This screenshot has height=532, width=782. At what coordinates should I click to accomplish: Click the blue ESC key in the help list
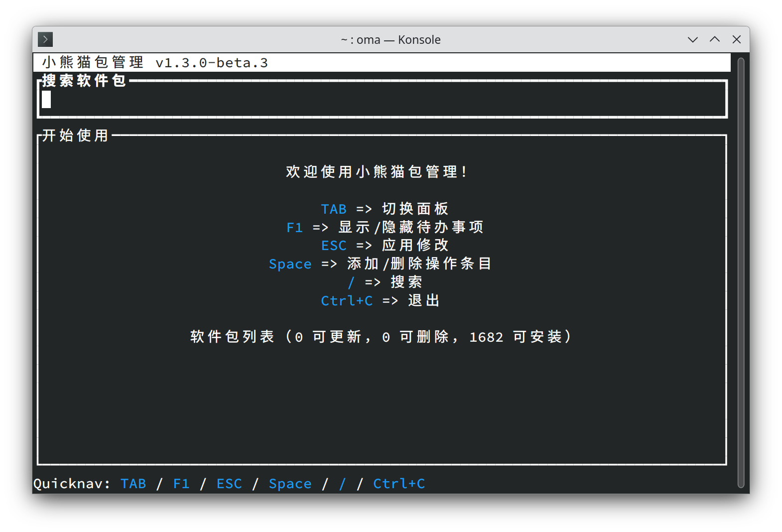[333, 246]
